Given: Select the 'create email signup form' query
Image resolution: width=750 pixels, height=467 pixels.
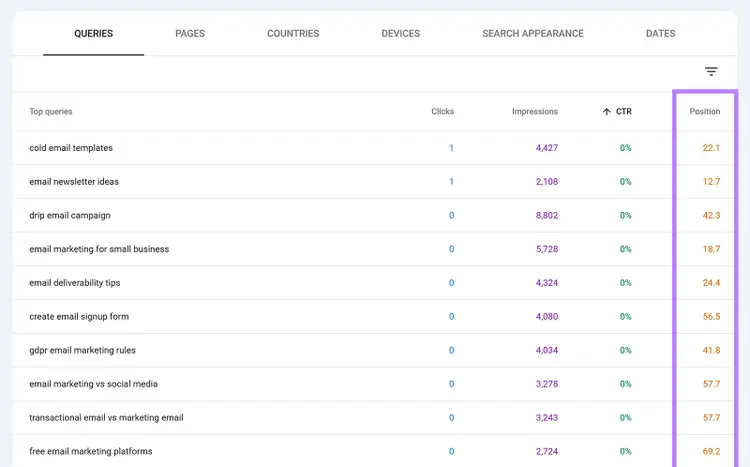Looking at the screenshot, I should (x=79, y=316).
